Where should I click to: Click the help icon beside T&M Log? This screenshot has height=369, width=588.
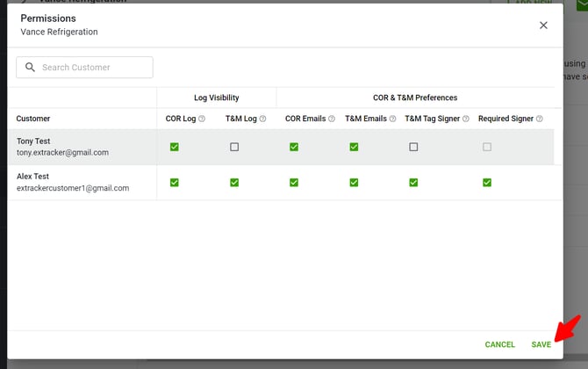pyautogui.click(x=262, y=119)
